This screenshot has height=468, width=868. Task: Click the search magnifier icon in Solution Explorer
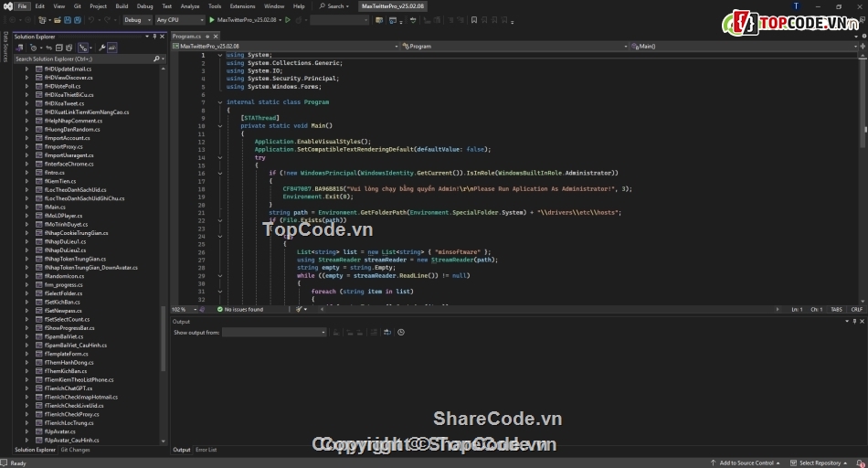click(x=156, y=58)
